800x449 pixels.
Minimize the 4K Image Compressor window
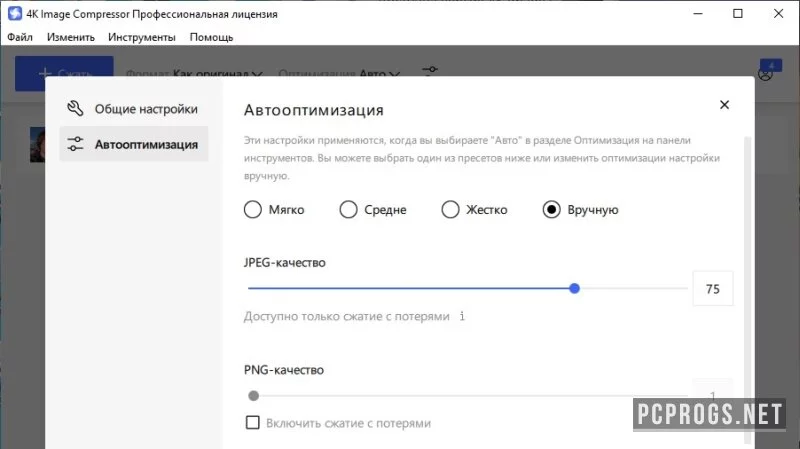pyautogui.click(x=698, y=14)
